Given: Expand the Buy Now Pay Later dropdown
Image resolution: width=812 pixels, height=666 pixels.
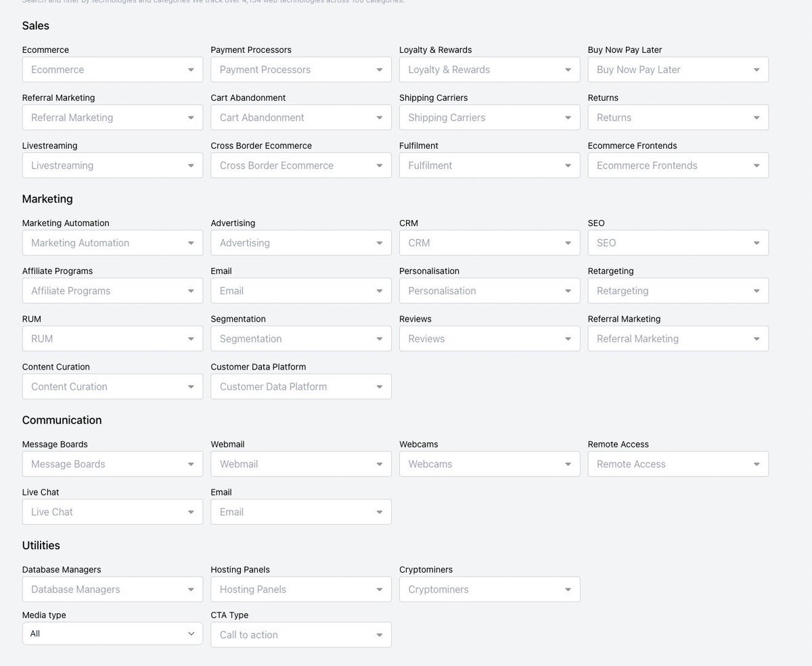Looking at the screenshot, I should 678,70.
